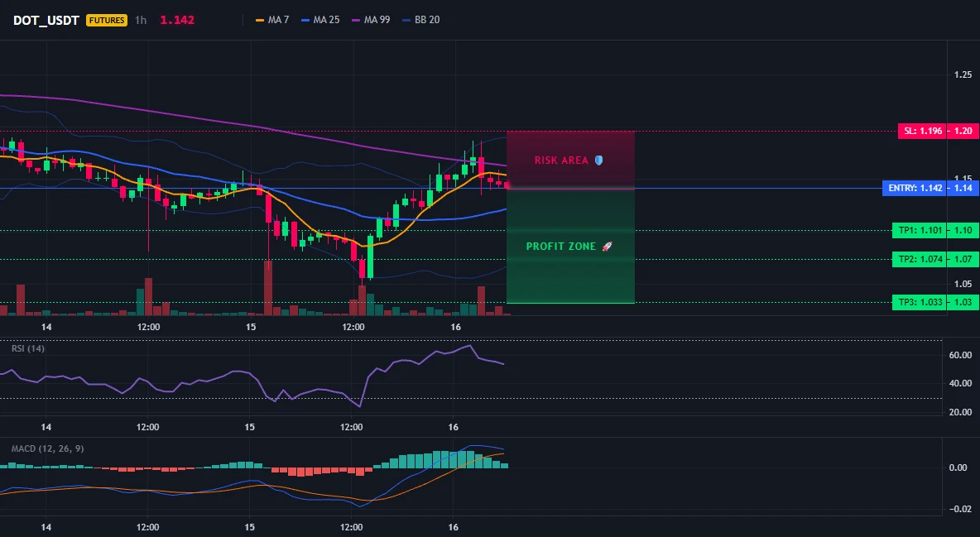Click the 0.00 MACD axis value
Image resolution: width=980 pixels, height=537 pixels.
(958, 467)
